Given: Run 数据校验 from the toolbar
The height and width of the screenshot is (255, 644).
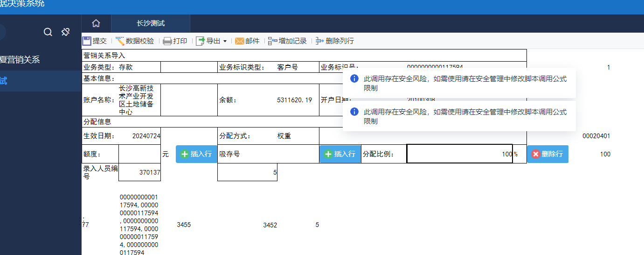Looking at the screenshot, I should click(135, 41).
